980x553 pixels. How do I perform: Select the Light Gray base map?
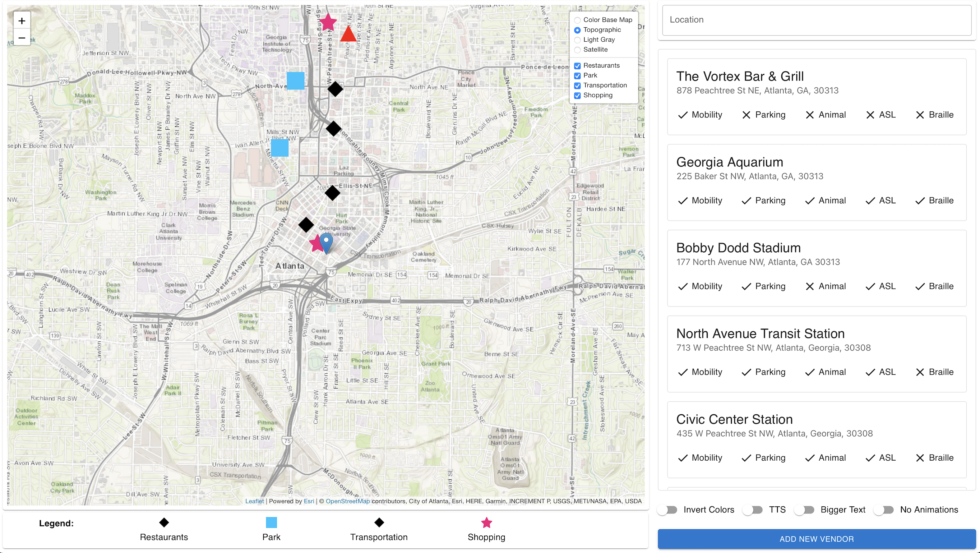coord(577,40)
